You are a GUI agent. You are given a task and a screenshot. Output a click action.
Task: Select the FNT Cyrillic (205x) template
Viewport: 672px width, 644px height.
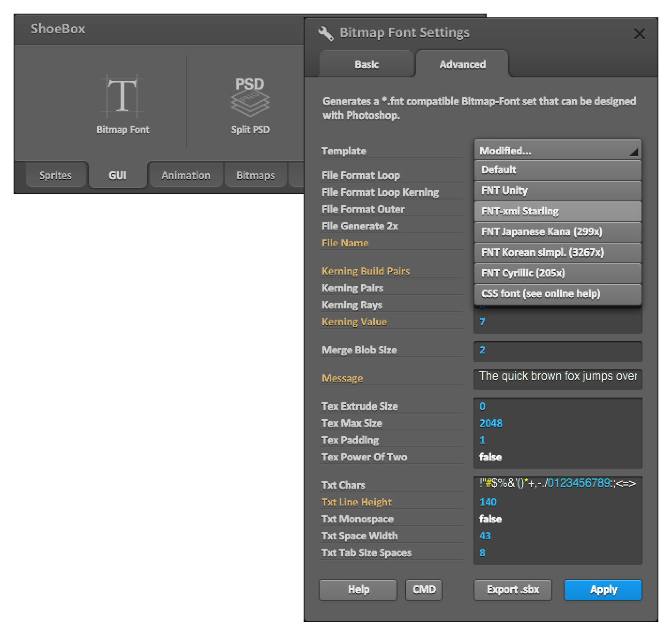557,273
